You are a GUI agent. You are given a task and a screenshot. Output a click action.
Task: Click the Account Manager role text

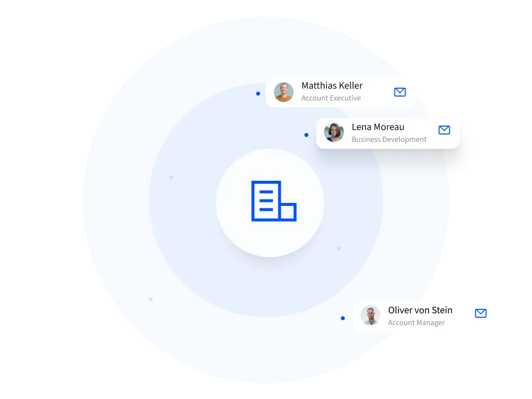[416, 323]
